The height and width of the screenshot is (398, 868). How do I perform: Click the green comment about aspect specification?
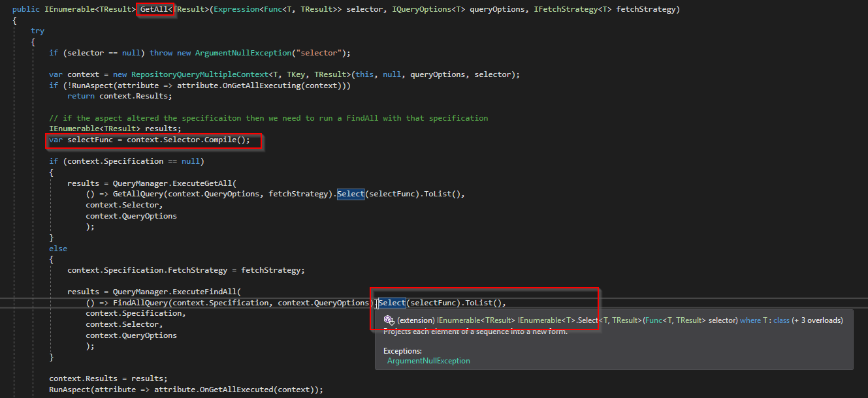pyautogui.click(x=268, y=118)
